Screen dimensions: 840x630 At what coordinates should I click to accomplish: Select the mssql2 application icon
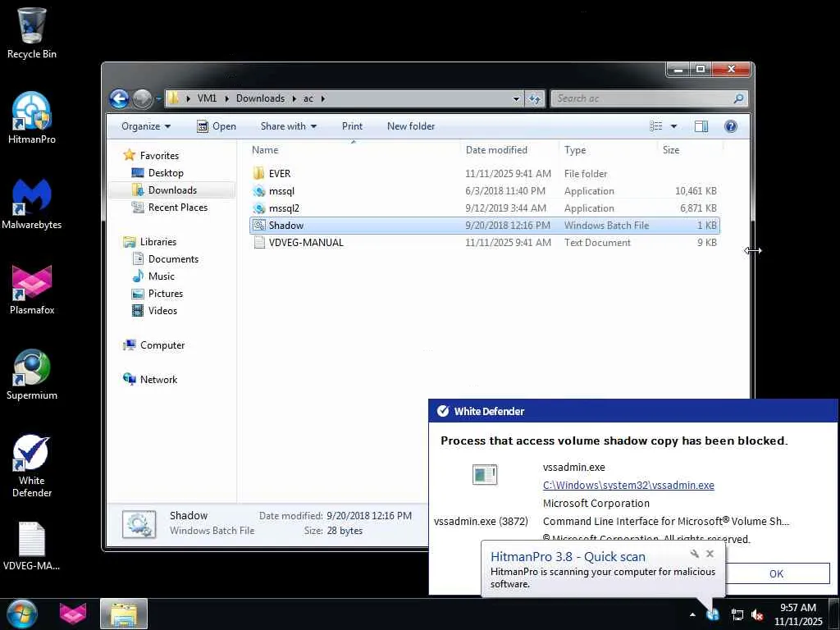(258, 208)
